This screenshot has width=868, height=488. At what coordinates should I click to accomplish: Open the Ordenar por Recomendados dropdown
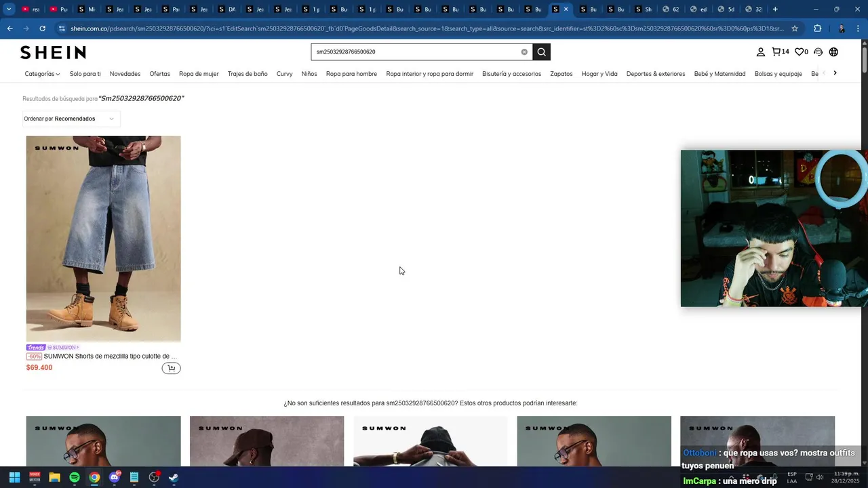[x=71, y=119]
